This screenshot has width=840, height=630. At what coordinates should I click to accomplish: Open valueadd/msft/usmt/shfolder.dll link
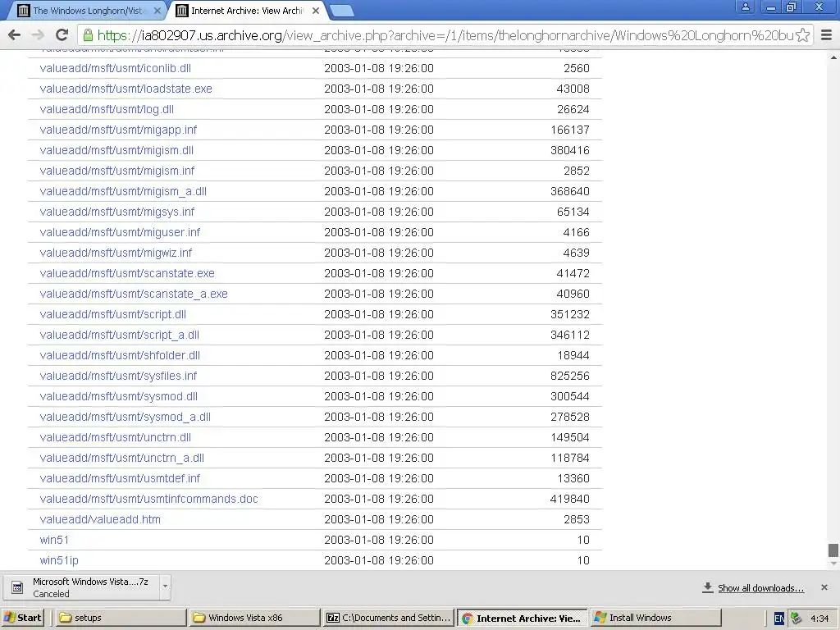(120, 356)
